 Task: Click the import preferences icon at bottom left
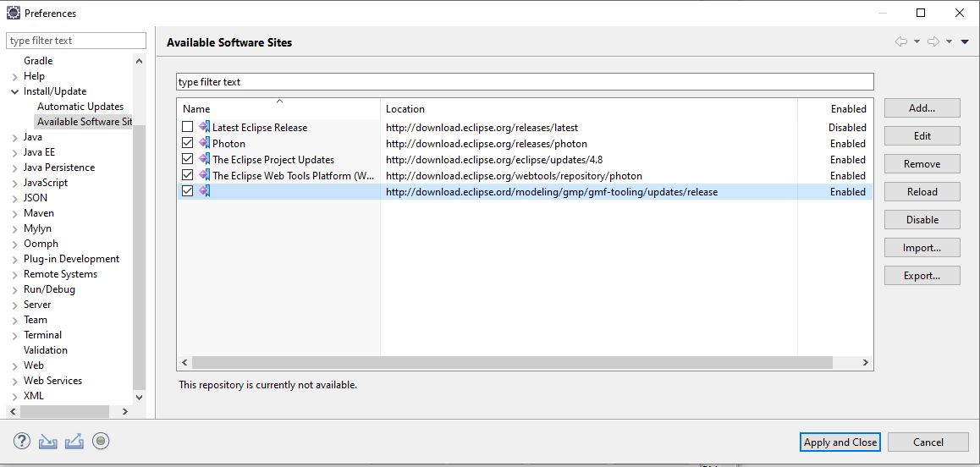click(x=47, y=441)
